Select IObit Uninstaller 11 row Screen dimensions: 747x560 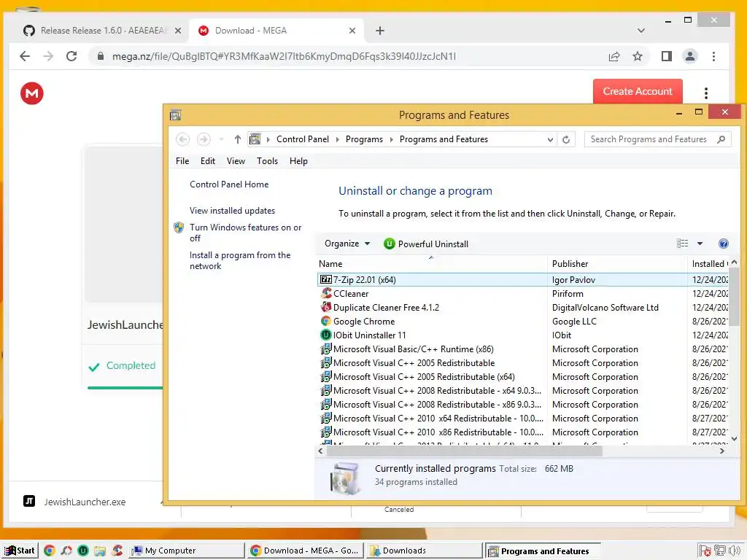pyautogui.click(x=522, y=335)
